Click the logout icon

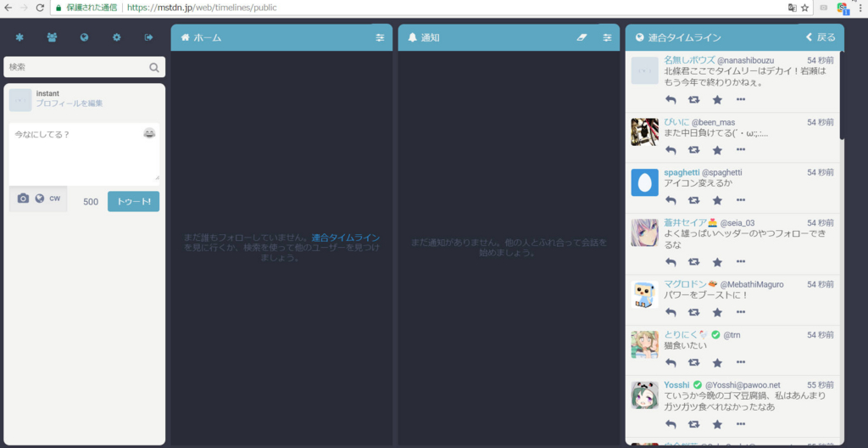(148, 37)
